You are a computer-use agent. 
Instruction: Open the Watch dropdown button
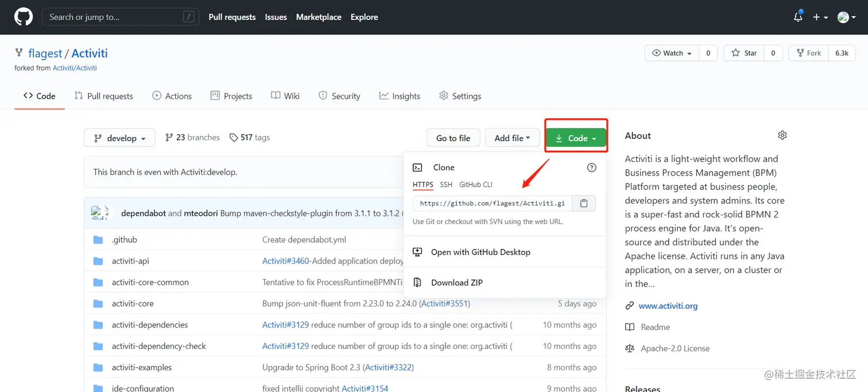[672, 53]
